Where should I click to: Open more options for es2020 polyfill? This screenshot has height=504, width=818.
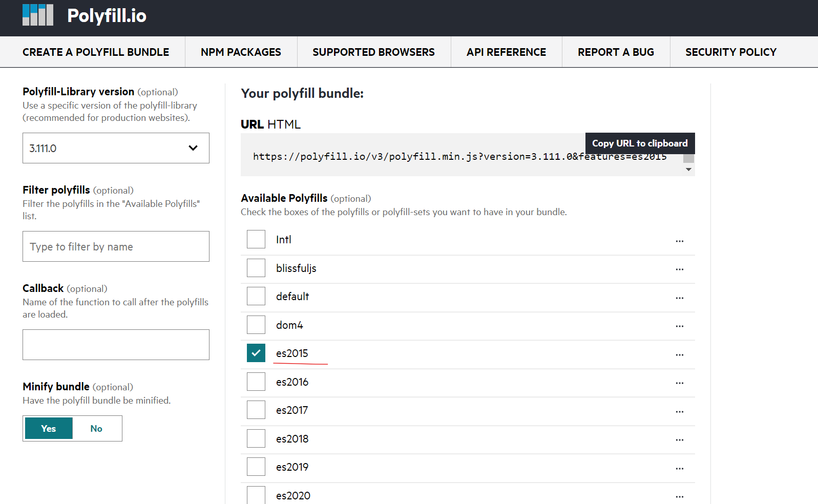679,496
